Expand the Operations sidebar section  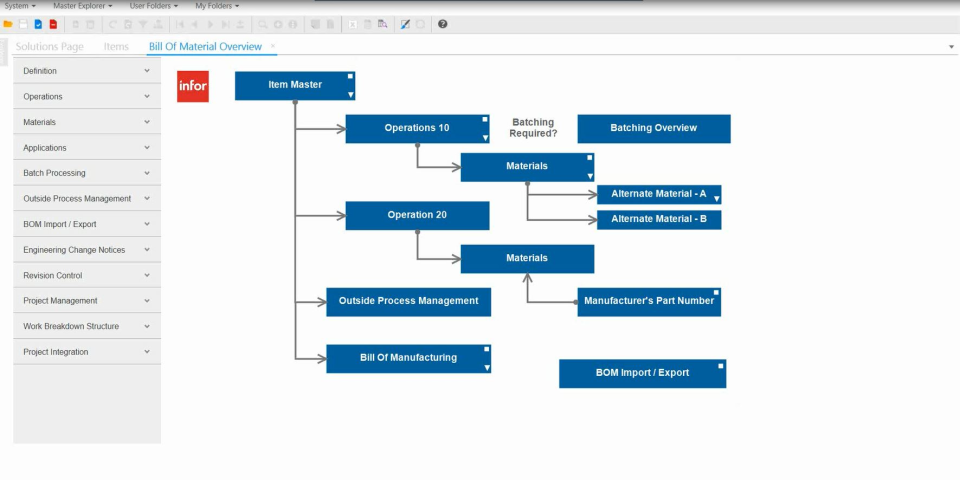click(87, 97)
